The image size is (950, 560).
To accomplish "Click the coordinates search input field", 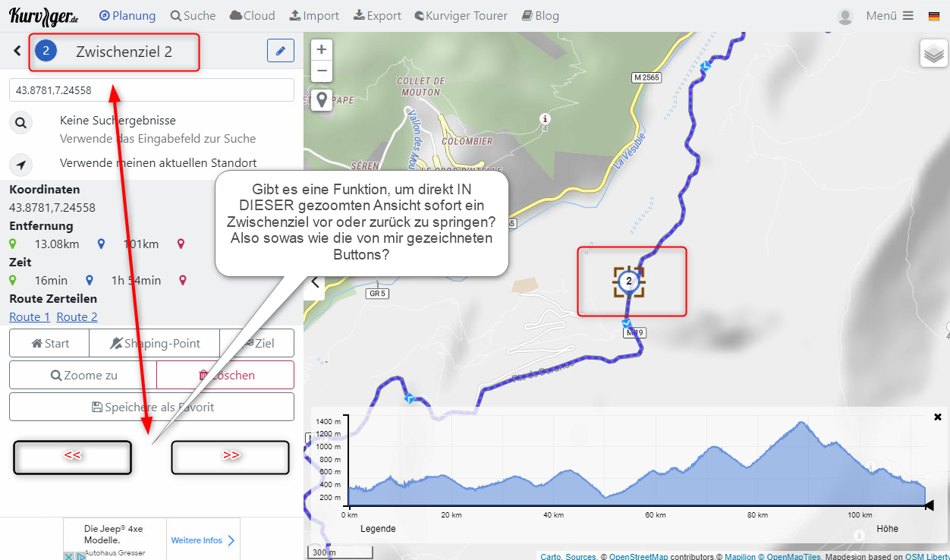I will click(x=152, y=90).
